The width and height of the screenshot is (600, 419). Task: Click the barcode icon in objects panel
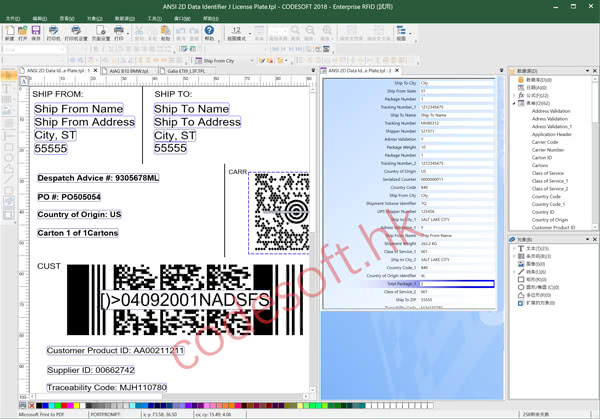pyautogui.click(x=520, y=256)
